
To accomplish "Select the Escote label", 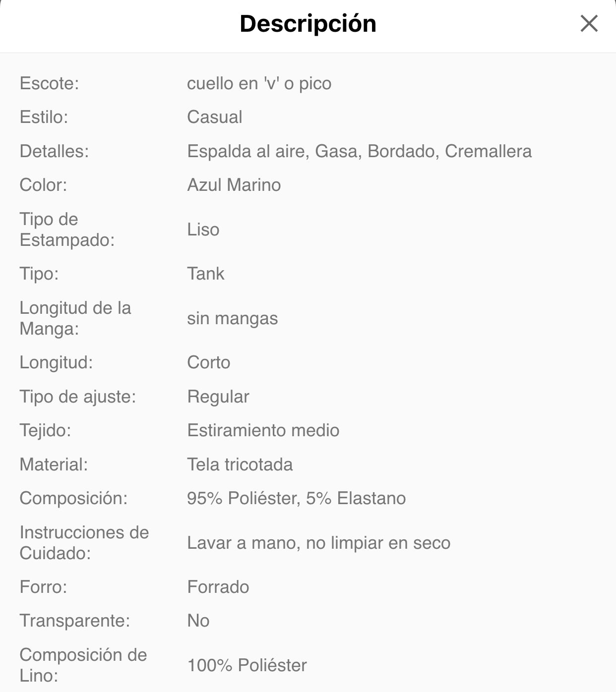I will [x=49, y=83].
